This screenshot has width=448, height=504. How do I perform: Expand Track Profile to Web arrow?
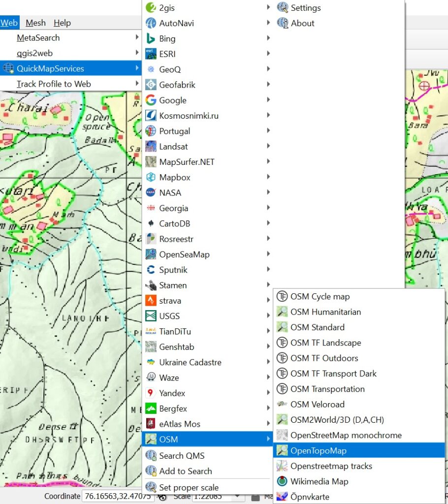click(137, 84)
